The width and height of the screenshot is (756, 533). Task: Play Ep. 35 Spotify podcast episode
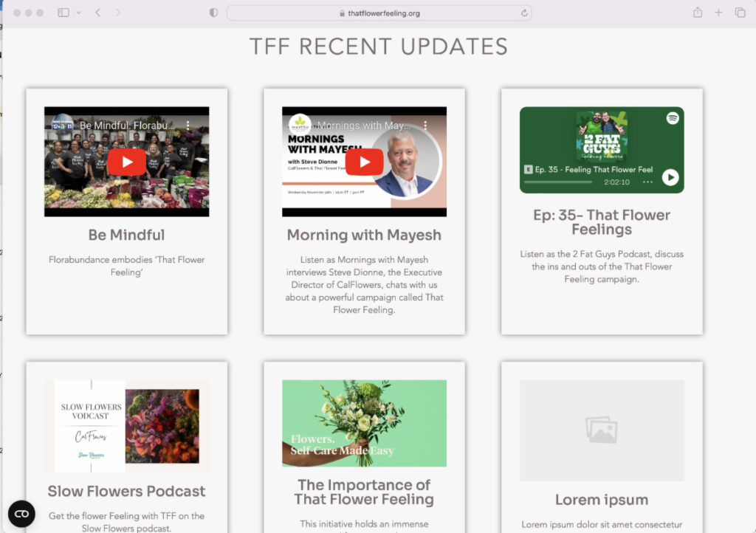click(670, 177)
